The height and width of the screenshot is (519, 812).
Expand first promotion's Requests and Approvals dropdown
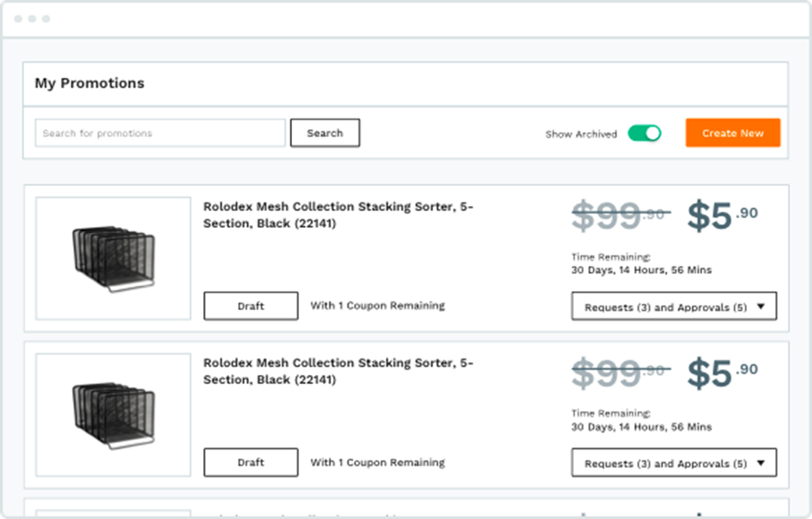[674, 307]
